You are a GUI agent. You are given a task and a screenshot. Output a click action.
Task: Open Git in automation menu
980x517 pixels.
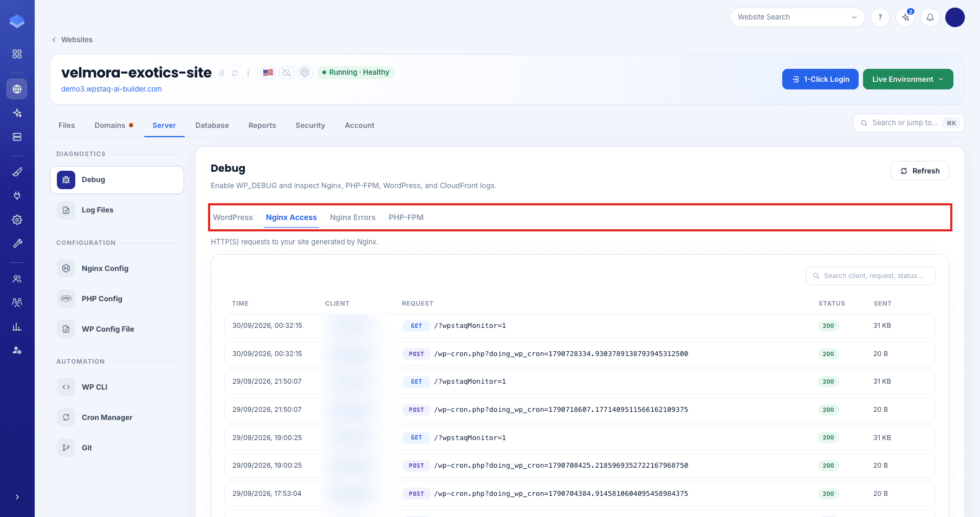click(x=117, y=448)
